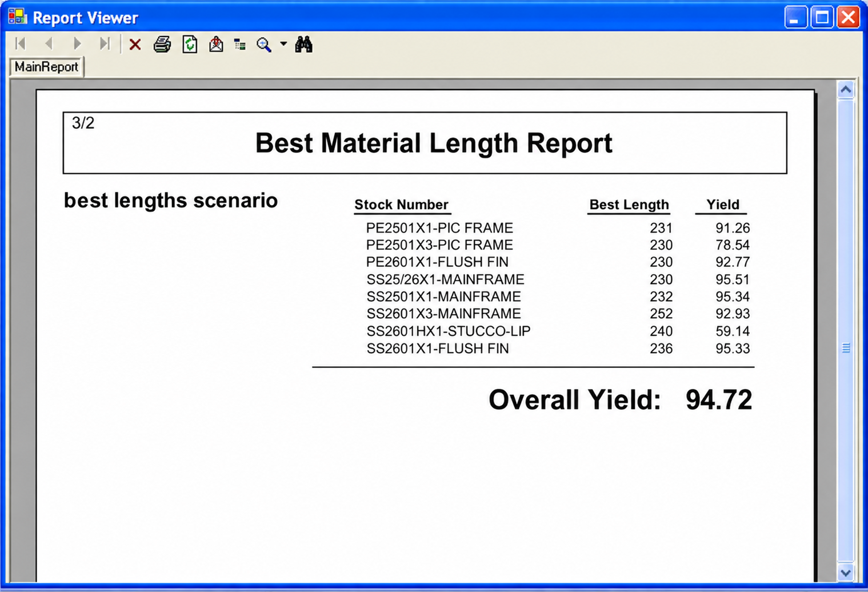
Task: Click the 3/2 date text
Action: 83,123
